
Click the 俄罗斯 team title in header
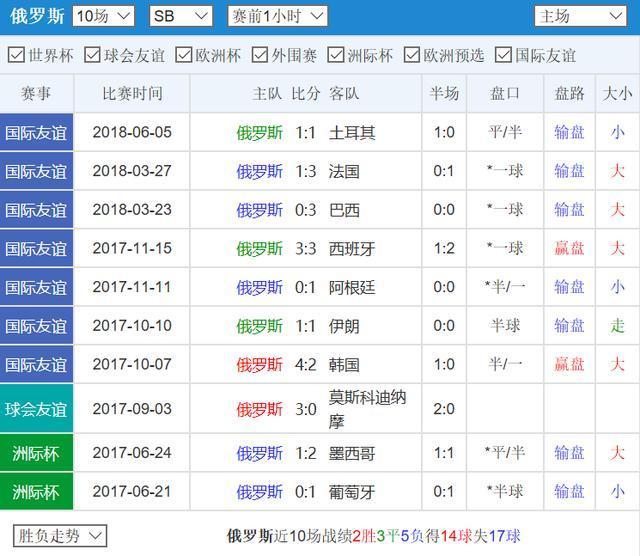point(37,16)
